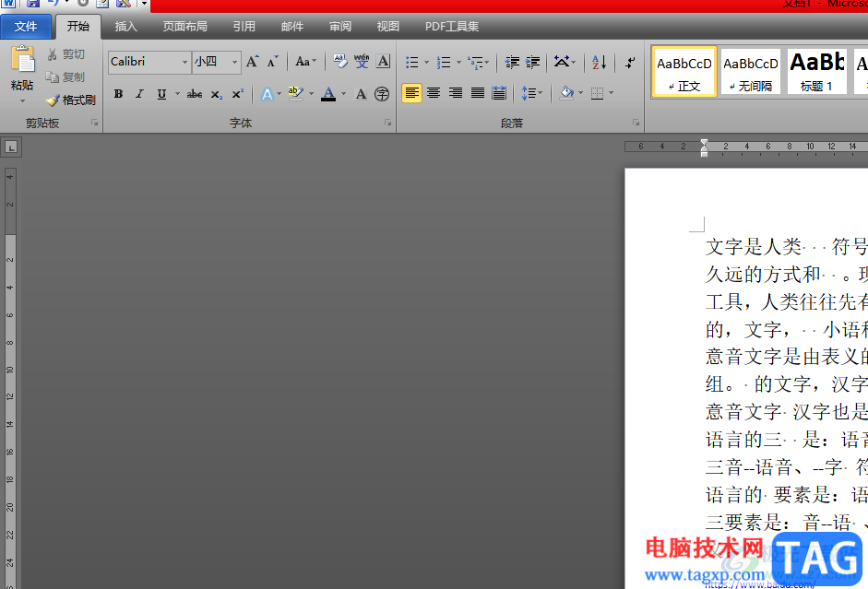Open the line spacing dropdown
This screenshot has width=868, height=589.
point(531,93)
